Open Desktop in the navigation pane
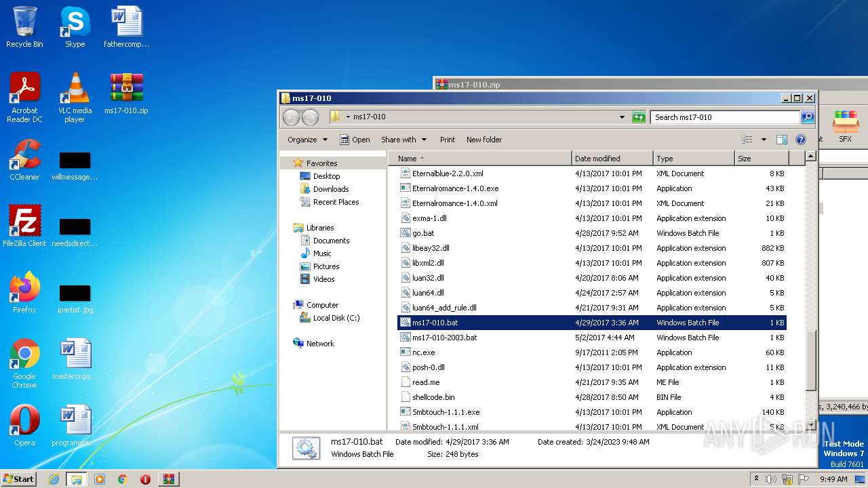This screenshot has width=868, height=488. pyautogui.click(x=326, y=176)
